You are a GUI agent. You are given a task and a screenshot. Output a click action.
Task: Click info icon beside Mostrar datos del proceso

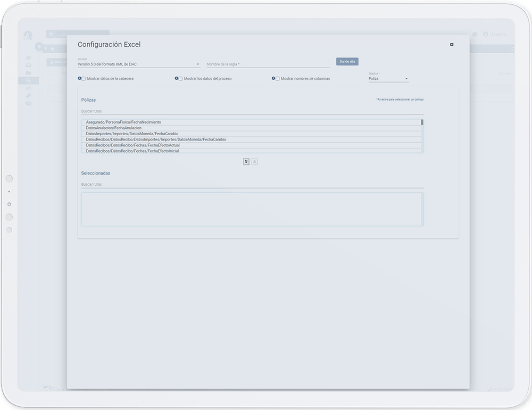point(177,78)
